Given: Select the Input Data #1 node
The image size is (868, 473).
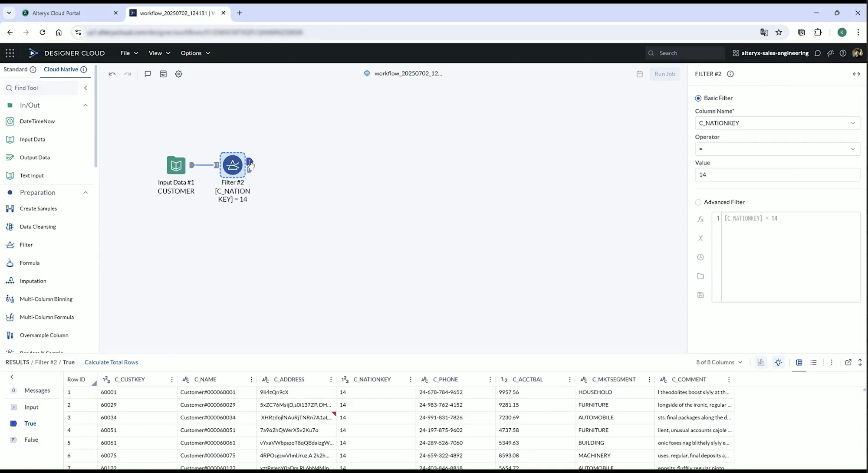Looking at the screenshot, I should tap(176, 165).
